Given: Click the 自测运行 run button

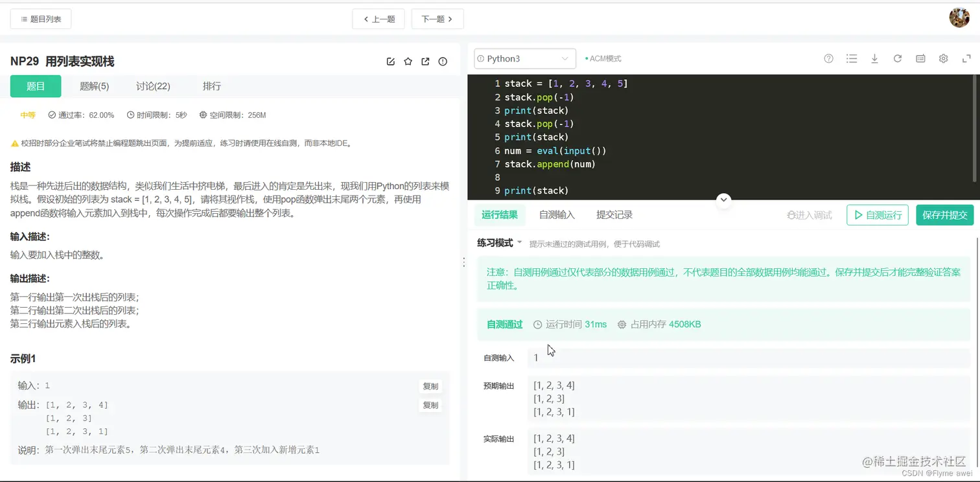Looking at the screenshot, I should pos(877,215).
